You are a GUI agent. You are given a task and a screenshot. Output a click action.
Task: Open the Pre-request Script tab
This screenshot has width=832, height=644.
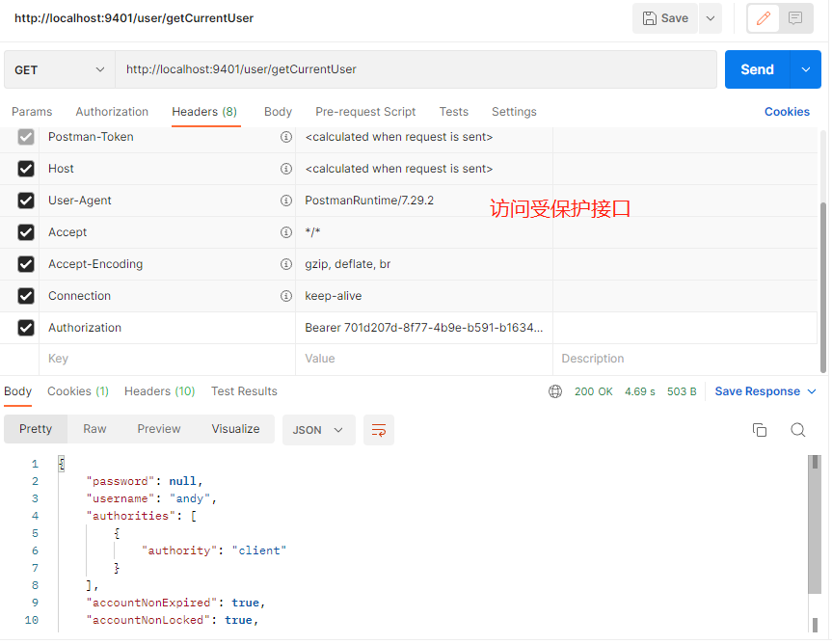[365, 112]
